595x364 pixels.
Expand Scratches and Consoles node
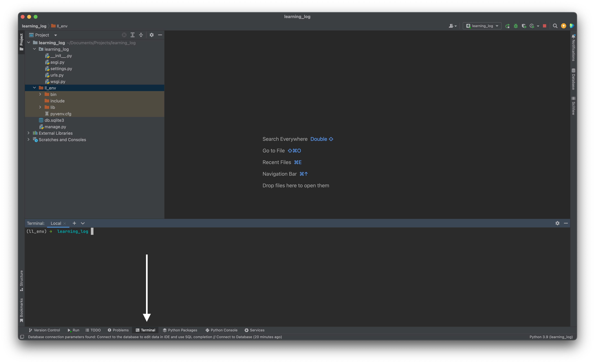pyautogui.click(x=29, y=139)
